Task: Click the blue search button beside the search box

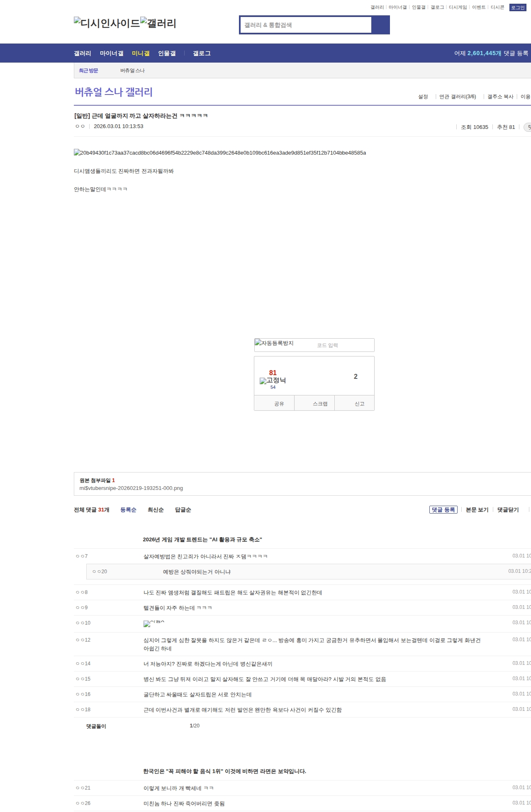Action: (380, 25)
